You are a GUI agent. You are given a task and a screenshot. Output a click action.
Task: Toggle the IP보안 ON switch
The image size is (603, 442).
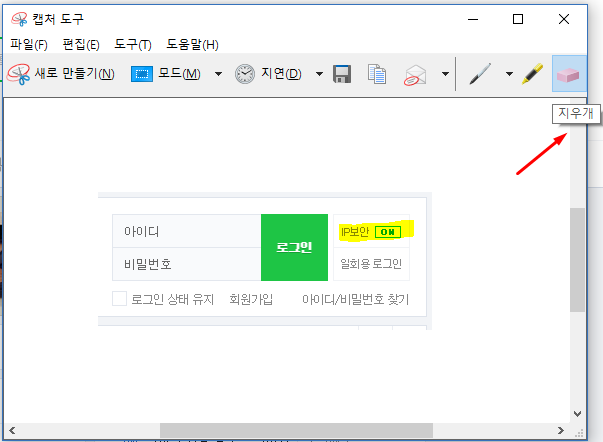[x=388, y=232]
